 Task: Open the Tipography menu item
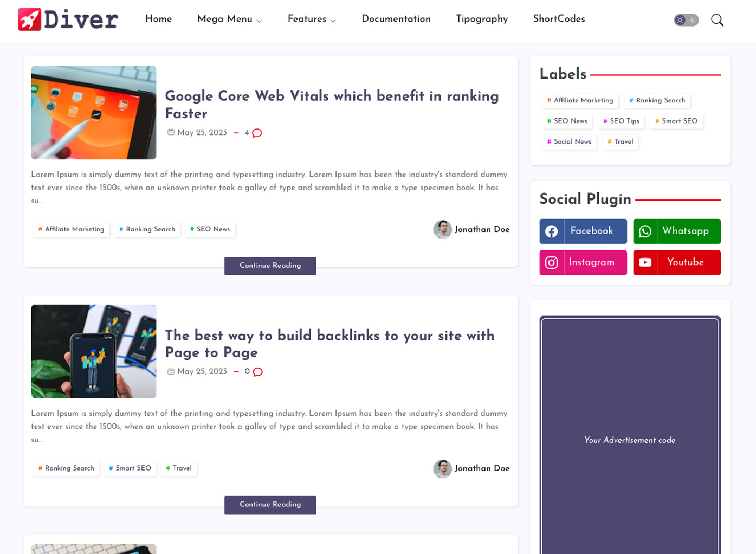point(482,19)
